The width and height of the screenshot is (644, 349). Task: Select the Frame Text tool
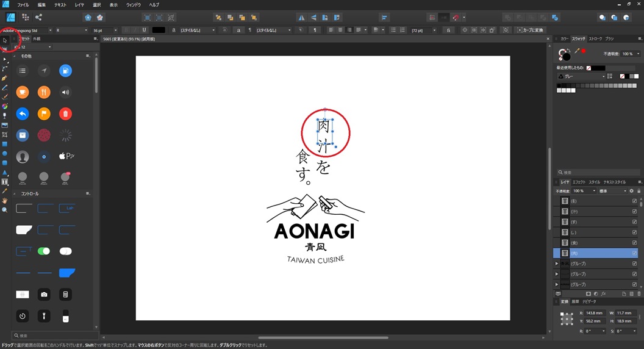4,182
